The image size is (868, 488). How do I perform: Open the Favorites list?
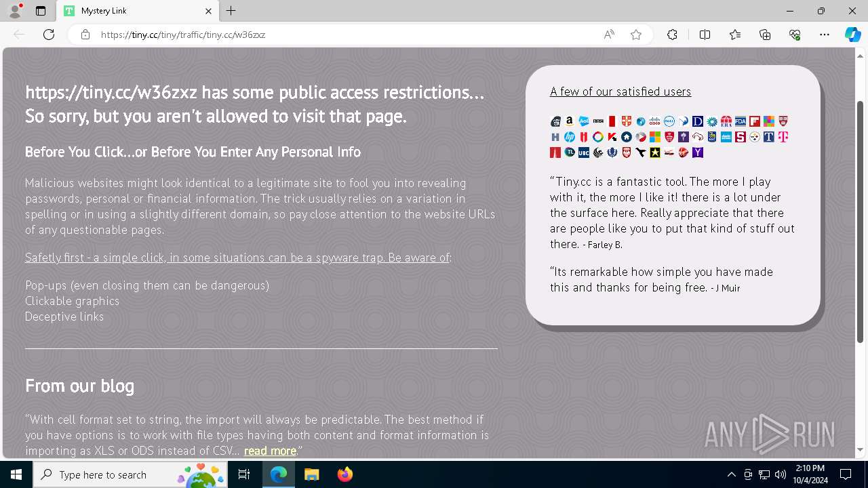point(735,35)
